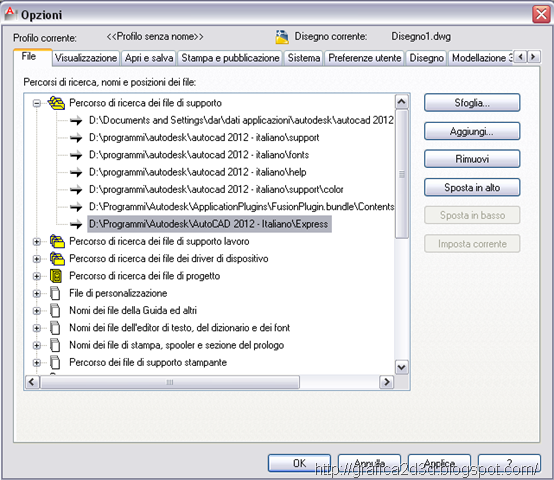Viewport: 554px width, 480px height.
Task: Expand Percorso dei file di supporto stampante
Action: click(x=36, y=363)
